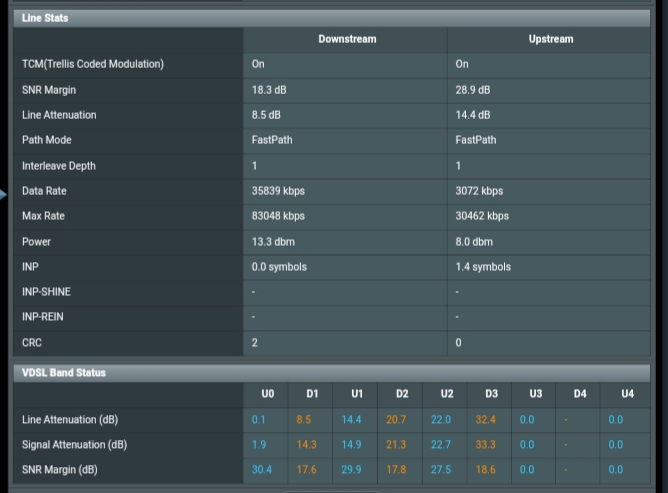Select the U1 band column header
The image size is (668, 493).
click(x=357, y=394)
